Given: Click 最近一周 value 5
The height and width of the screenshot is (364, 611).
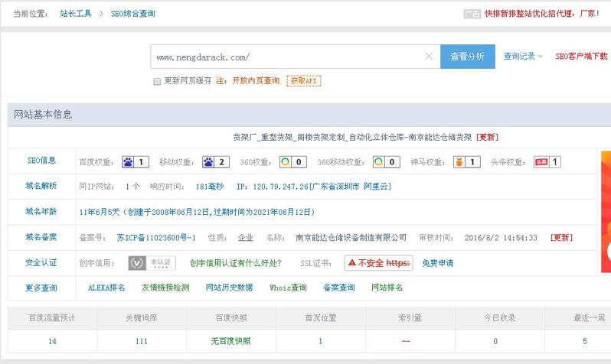Looking at the screenshot, I should [585, 341].
